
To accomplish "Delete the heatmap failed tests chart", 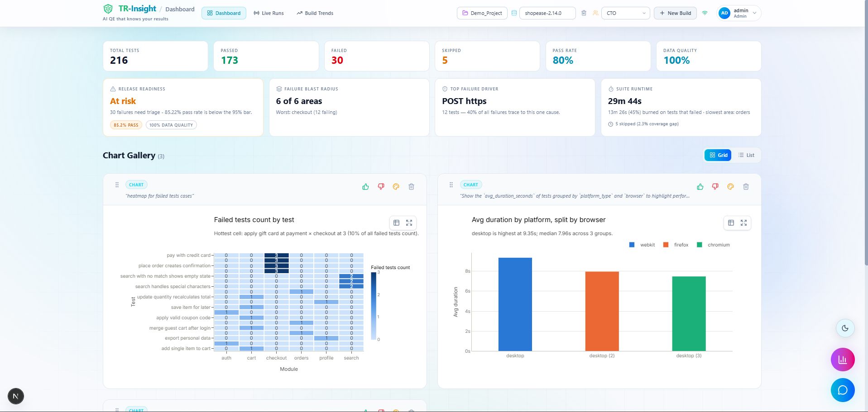I will coord(411,187).
